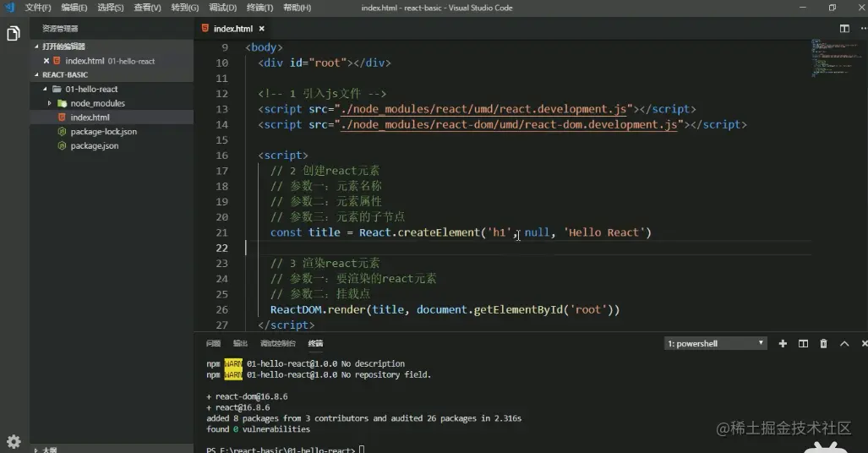The height and width of the screenshot is (453, 868).
Task: Open the 选择(S) menu
Action: (x=111, y=8)
